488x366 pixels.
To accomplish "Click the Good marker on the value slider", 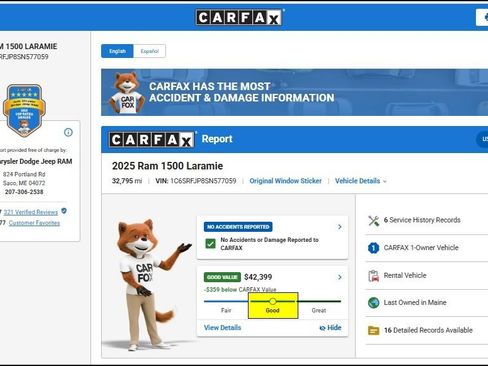I will (x=273, y=301).
